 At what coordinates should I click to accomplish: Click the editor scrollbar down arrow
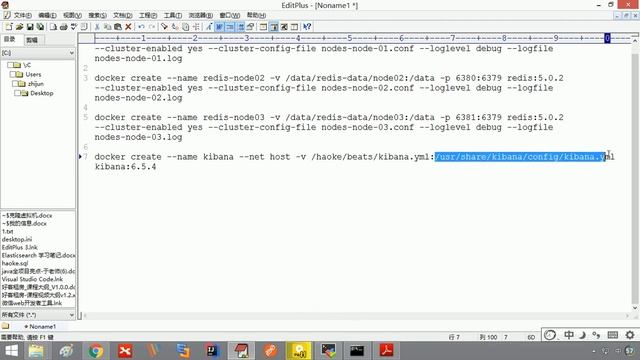coord(635,308)
